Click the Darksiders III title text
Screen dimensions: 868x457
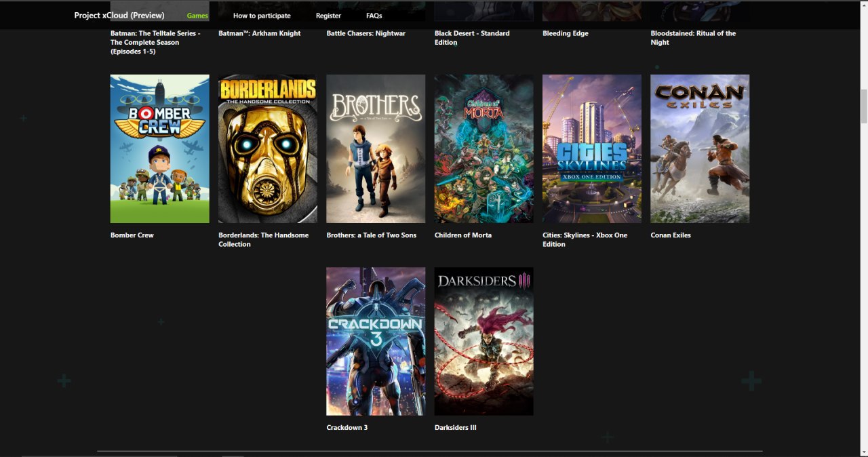point(456,428)
